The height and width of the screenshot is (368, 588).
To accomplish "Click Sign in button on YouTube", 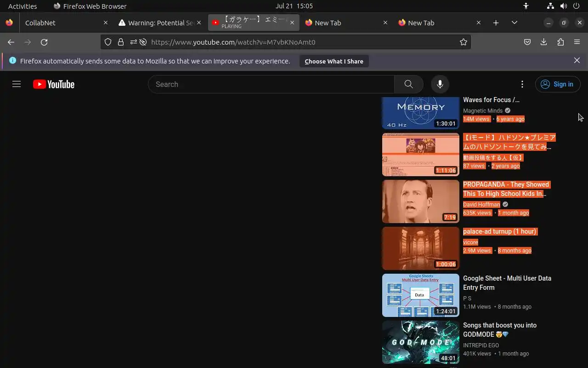I will (x=558, y=84).
